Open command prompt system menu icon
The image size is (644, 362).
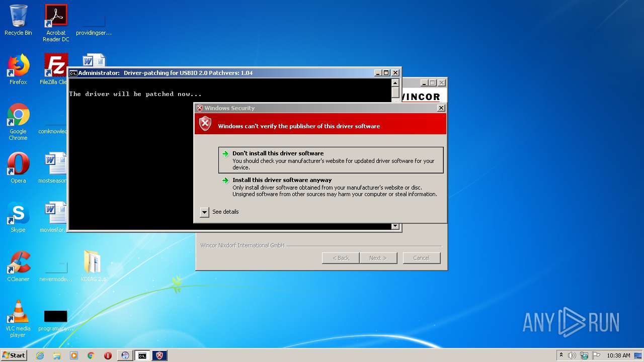coord(73,73)
